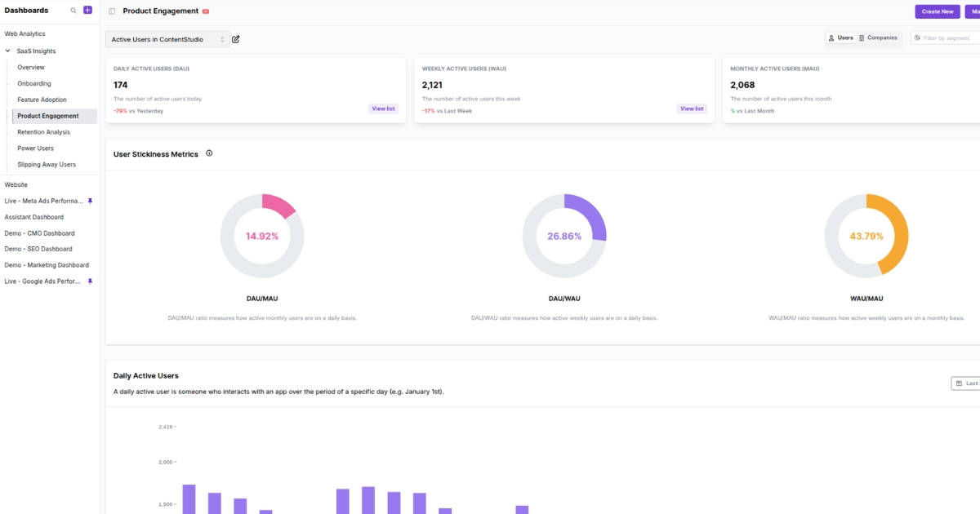Open the Active Users in ContentStudio dropdown
The width and height of the screenshot is (980, 514).
click(x=168, y=38)
